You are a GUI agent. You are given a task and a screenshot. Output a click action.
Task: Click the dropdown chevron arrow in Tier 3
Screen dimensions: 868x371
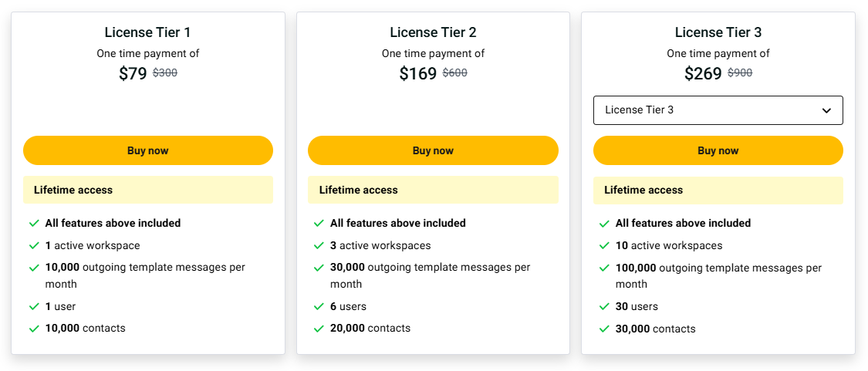[x=826, y=110]
